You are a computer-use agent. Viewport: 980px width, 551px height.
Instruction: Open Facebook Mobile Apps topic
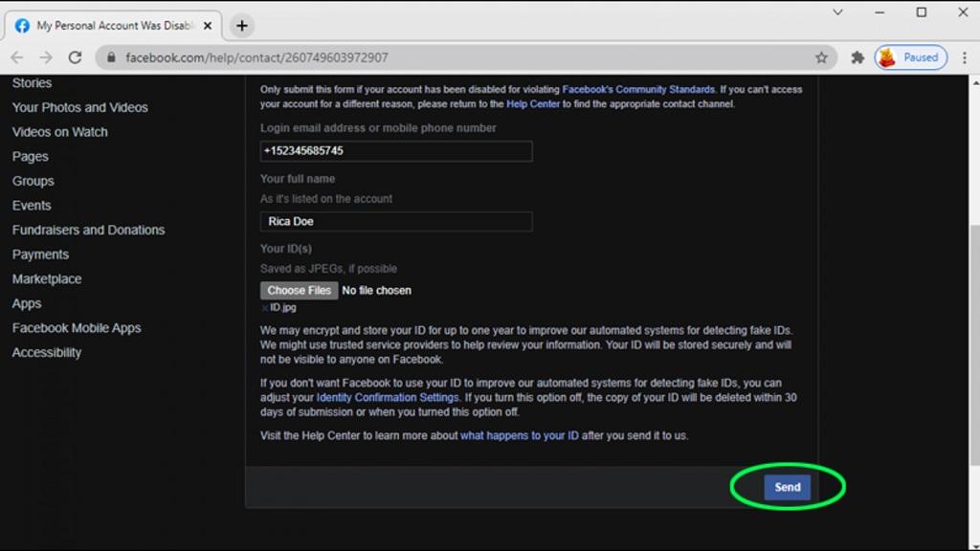coord(77,328)
